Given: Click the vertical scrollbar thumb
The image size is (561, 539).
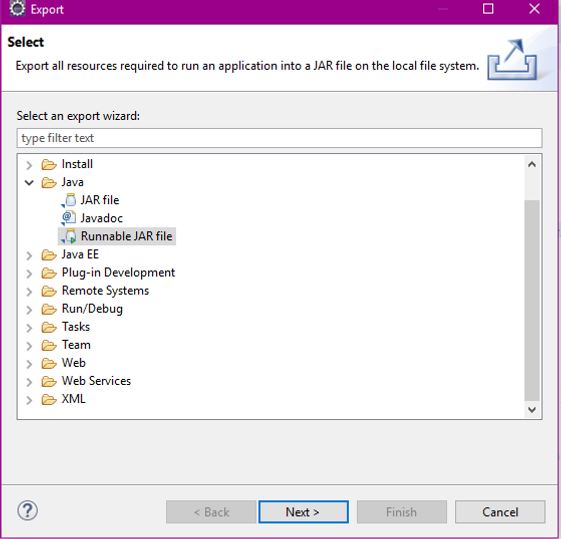Looking at the screenshot, I should [532, 300].
